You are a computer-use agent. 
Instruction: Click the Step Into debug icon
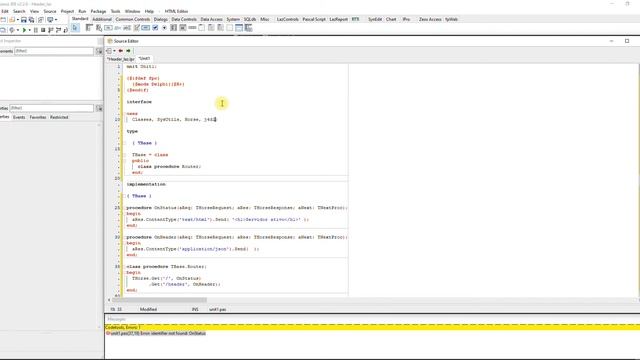point(51,30)
